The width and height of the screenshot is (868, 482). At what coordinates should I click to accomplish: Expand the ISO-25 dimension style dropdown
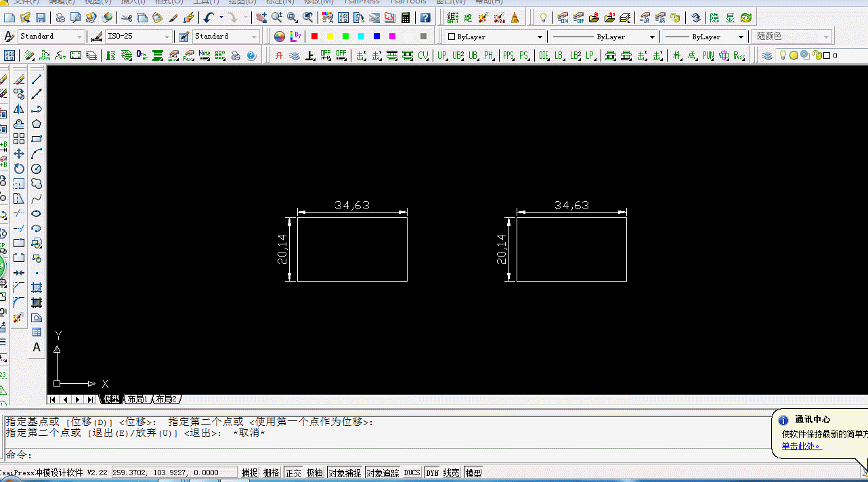(167, 37)
